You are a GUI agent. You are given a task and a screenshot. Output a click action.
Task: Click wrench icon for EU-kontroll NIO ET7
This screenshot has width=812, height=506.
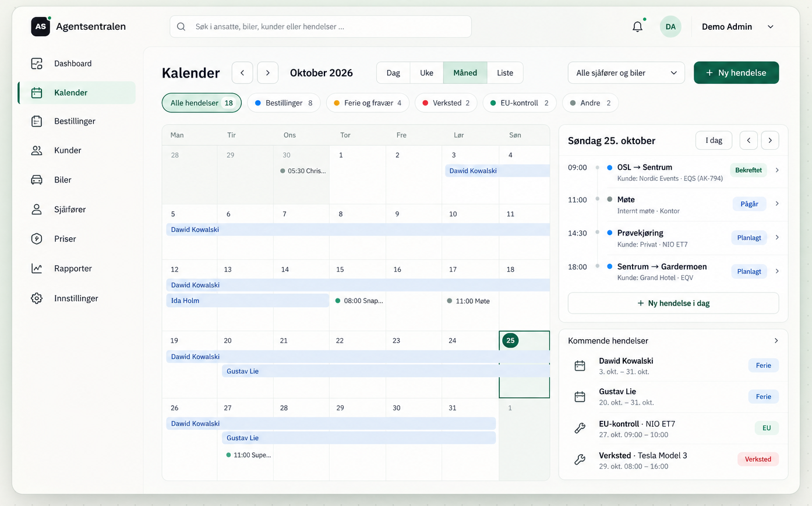coord(580,428)
